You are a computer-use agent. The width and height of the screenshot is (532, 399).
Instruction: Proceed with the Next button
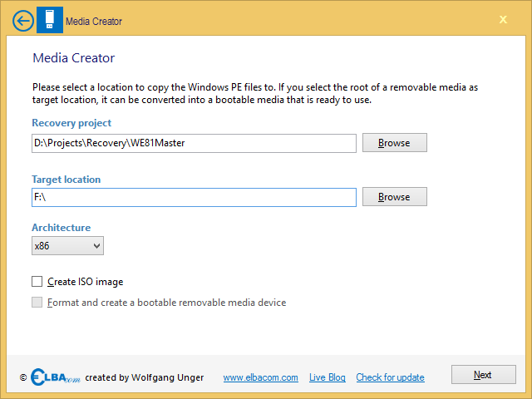pyautogui.click(x=484, y=375)
